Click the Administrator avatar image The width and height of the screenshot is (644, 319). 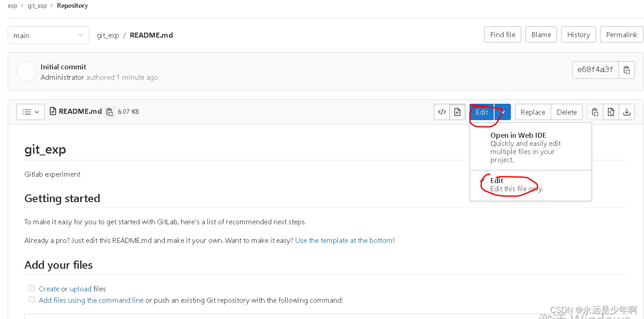pos(26,72)
